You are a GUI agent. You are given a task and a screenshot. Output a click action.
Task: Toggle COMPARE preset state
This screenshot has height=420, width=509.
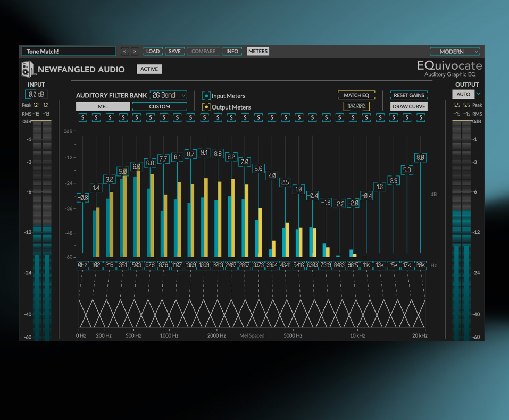coord(204,51)
